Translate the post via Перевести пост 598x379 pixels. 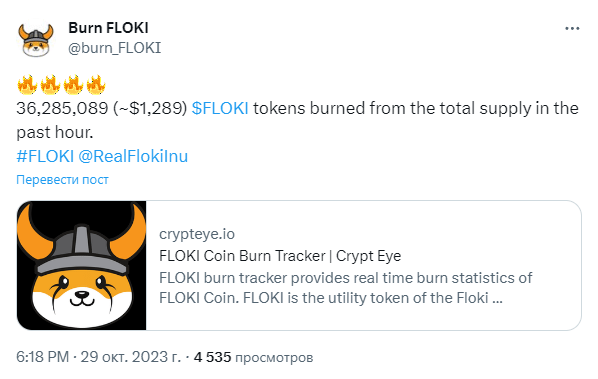(x=63, y=180)
